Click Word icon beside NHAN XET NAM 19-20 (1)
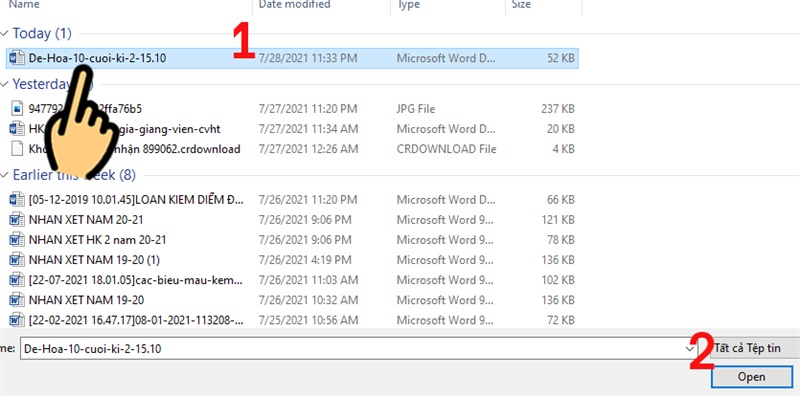Viewport: 800px width, 396px height. [17, 260]
